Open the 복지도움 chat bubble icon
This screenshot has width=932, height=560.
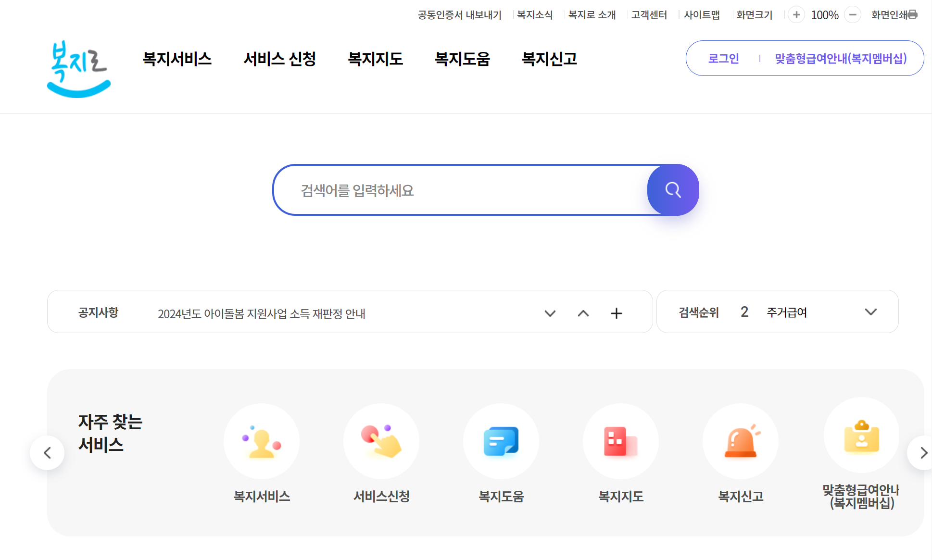501,441
